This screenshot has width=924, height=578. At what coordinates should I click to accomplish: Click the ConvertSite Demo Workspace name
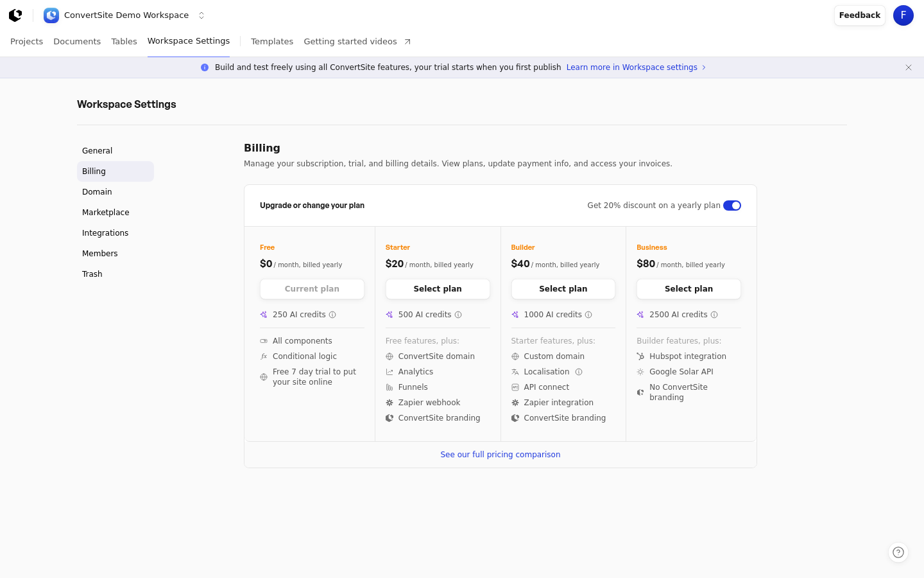126,15
